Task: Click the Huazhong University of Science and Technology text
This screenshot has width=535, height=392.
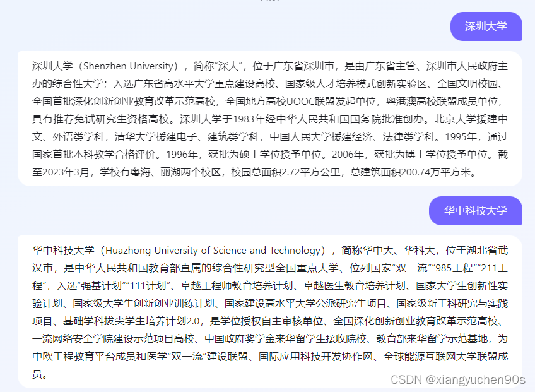Action: tap(213, 251)
